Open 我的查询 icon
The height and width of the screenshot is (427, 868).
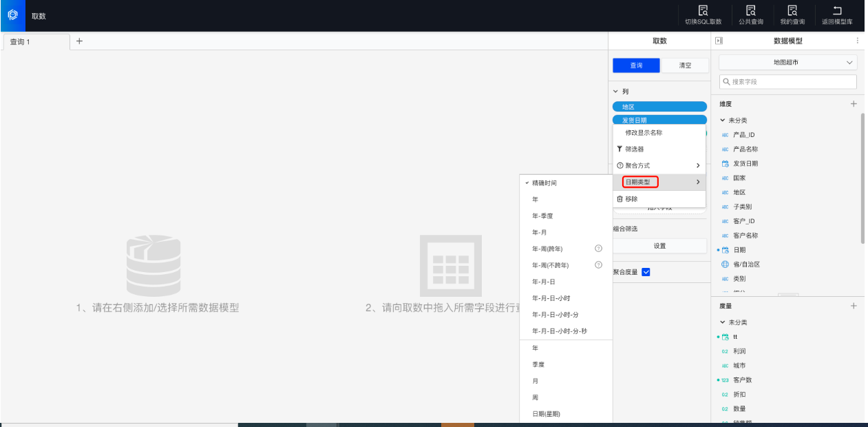coord(792,10)
